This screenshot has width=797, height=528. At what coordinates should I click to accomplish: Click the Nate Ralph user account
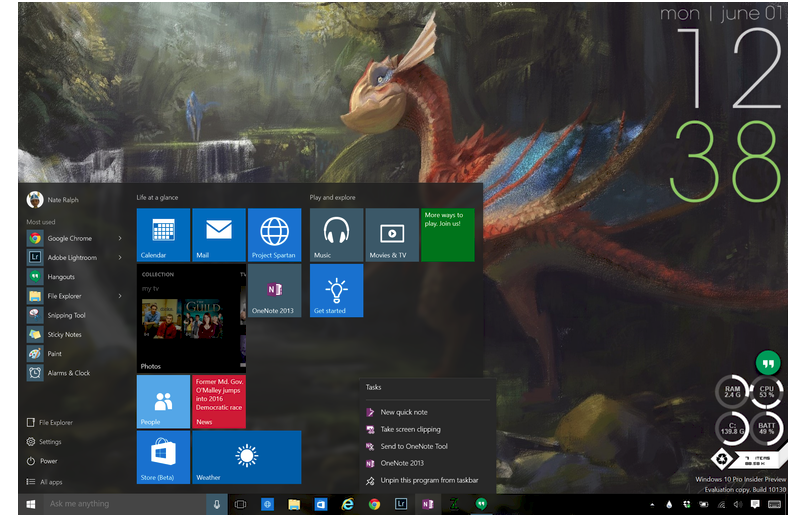pos(53,200)
